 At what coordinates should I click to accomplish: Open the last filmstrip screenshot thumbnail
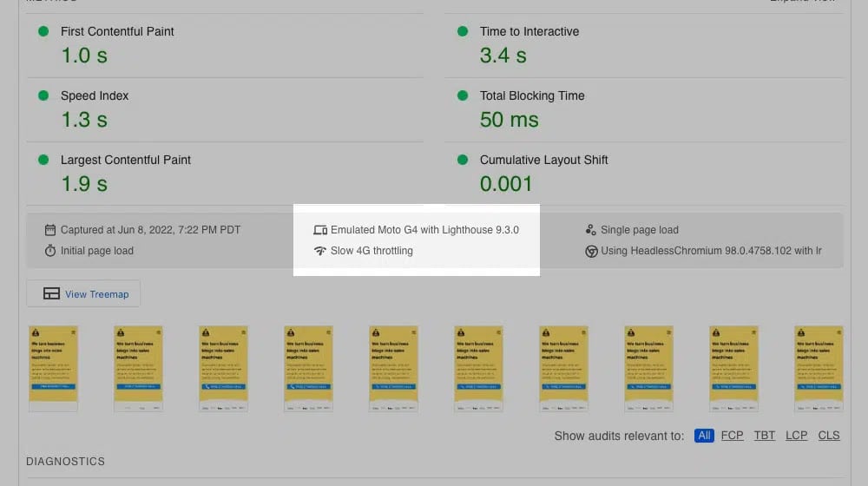819,369
